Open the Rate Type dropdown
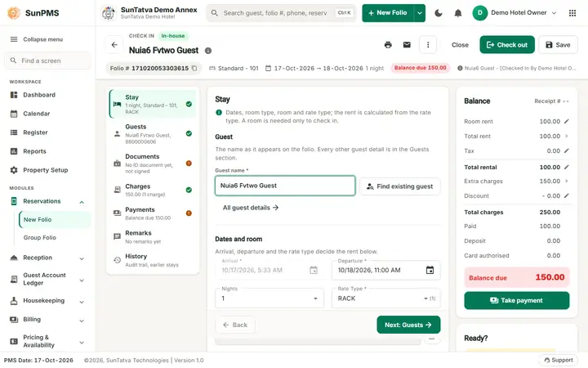 [385, 298]
